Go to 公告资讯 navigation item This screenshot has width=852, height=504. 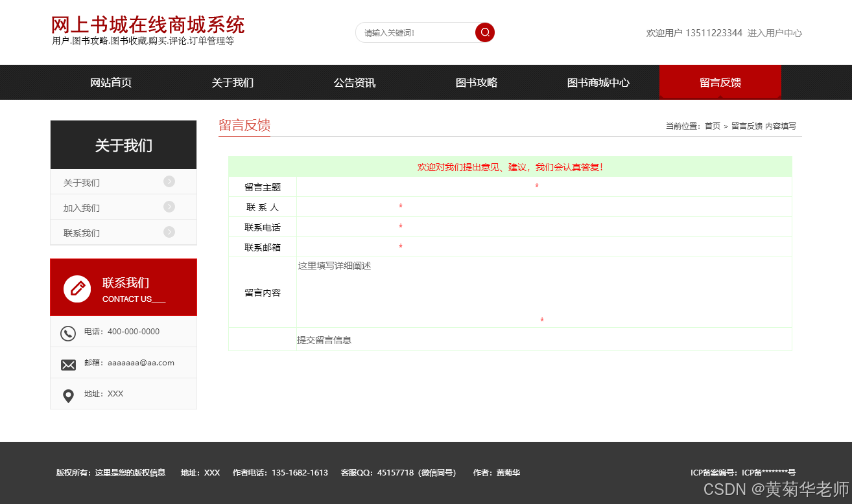pyautogui.click(x=355, y=82)
